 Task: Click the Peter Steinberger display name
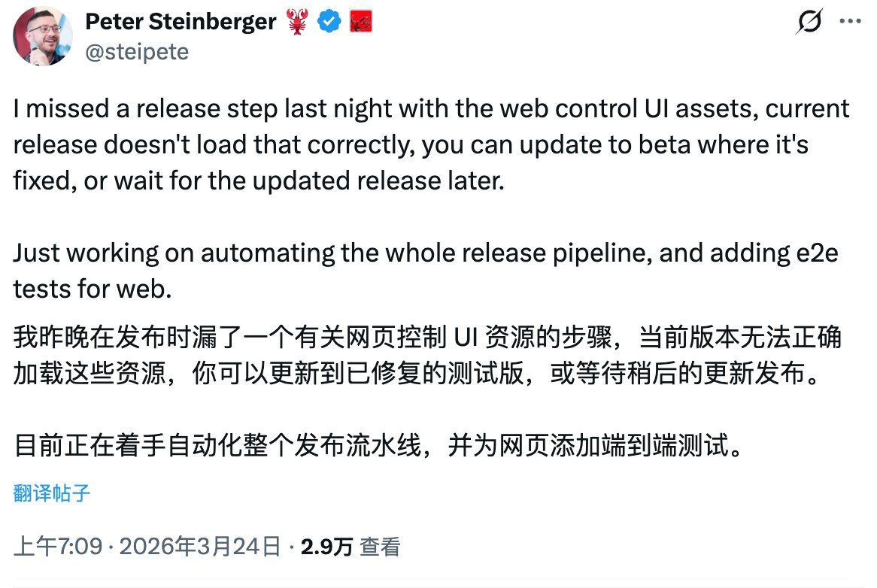[x=181, y=23]
